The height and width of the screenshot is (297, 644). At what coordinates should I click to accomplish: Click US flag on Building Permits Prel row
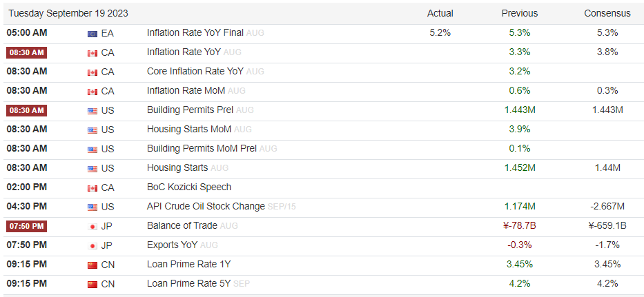[x=92, y=110]
